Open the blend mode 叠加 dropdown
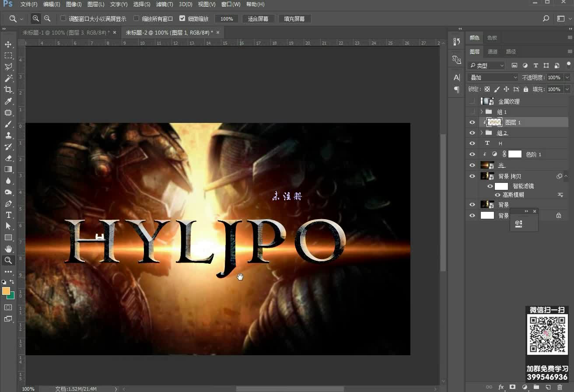This screenshot has width=574, height=392. tap(493, 77)
